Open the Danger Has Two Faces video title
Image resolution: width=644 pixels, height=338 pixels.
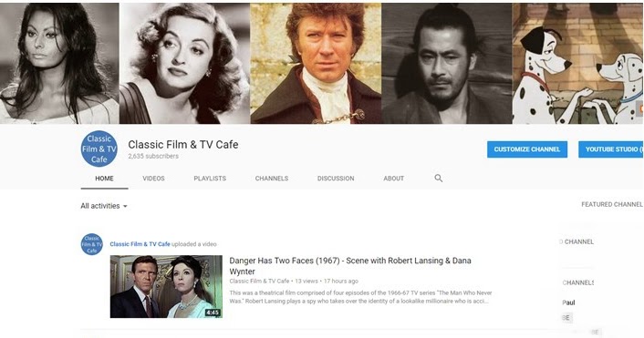point(350,266)
